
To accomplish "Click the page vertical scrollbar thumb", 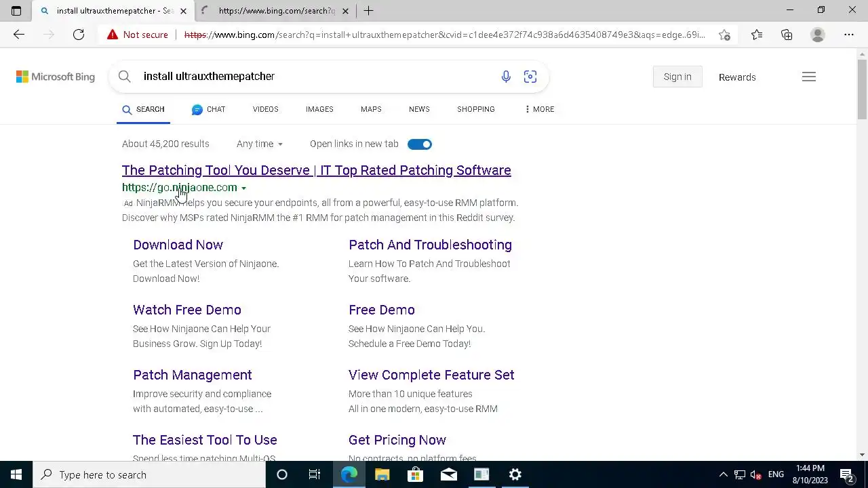I will tap(862, 88).
